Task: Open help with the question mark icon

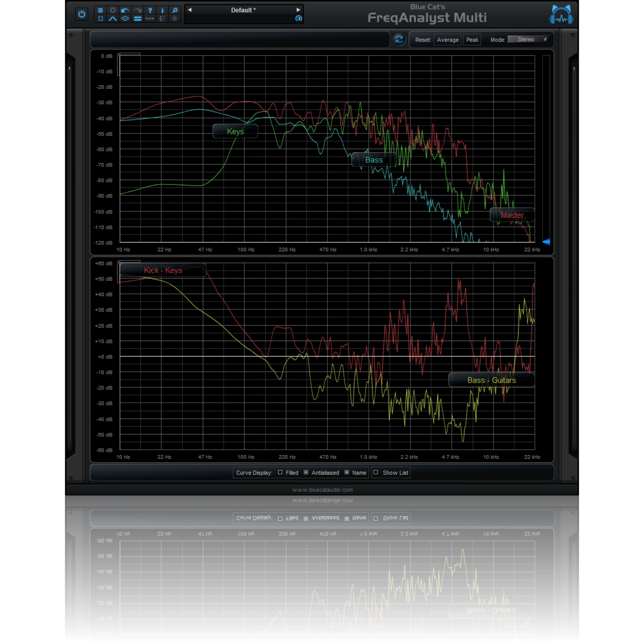Action: [150, 10]
